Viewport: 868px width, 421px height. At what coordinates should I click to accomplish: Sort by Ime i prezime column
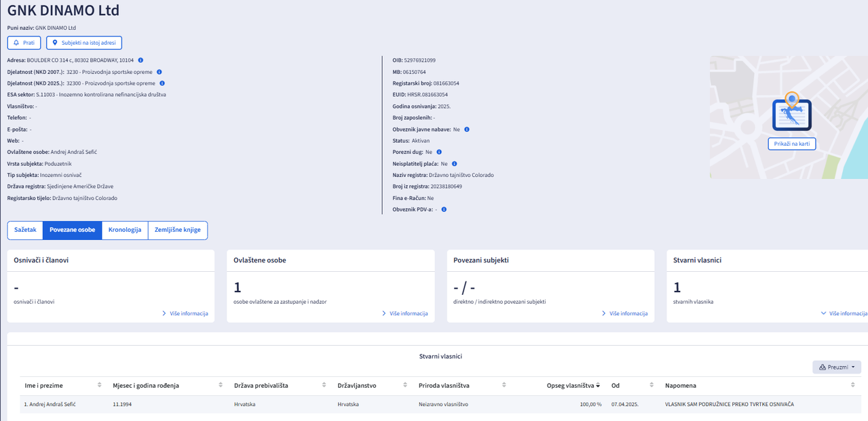click(63, 386)
